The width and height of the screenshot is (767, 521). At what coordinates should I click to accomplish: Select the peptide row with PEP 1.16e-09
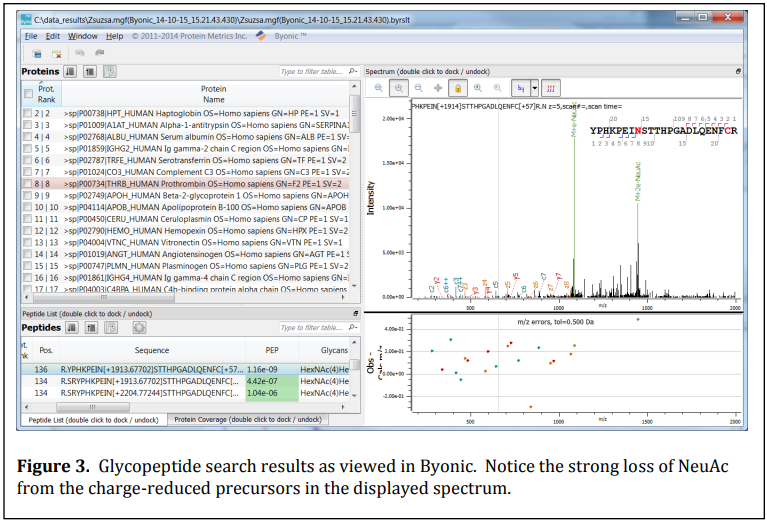185,369
